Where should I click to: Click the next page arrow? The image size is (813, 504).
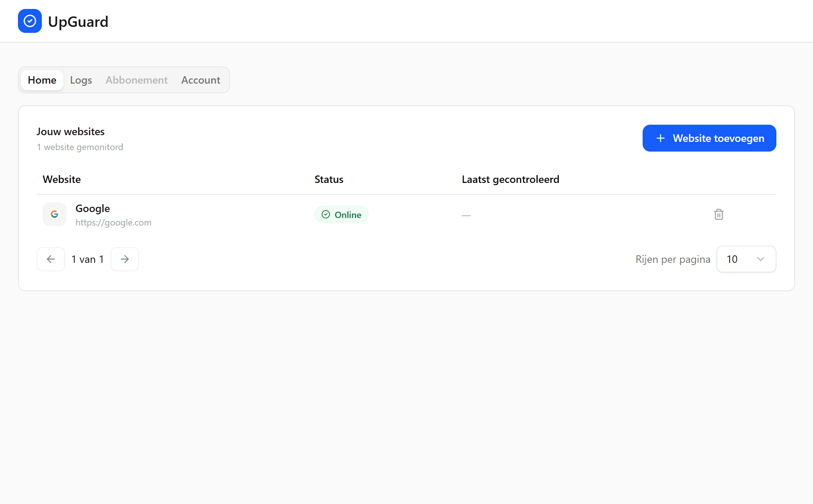pyautogui.click(x=124, y=259)
